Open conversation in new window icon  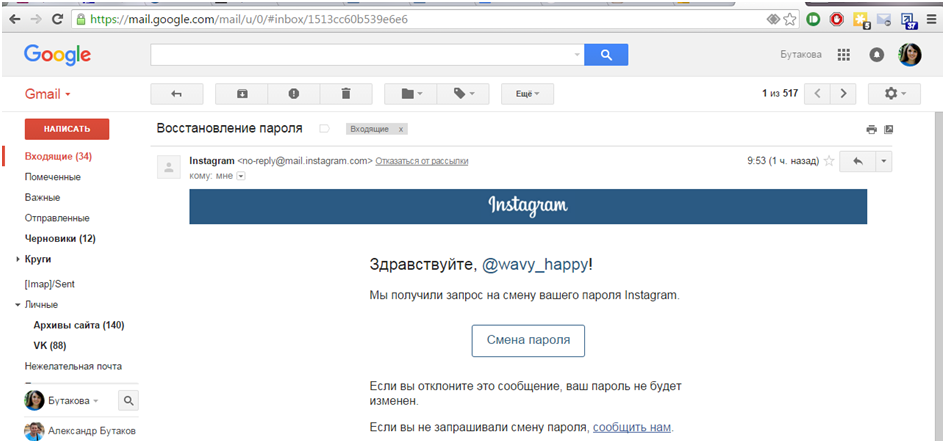(x=888, y=129)
